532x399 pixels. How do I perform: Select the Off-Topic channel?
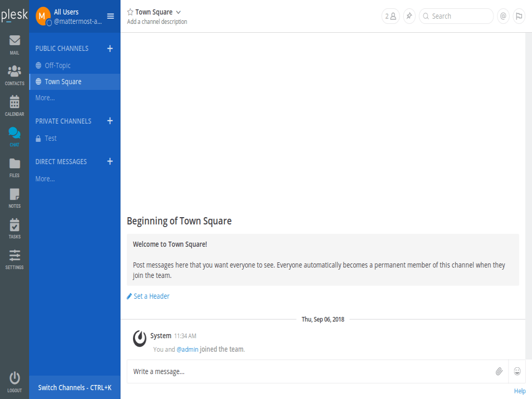[57, 65]
